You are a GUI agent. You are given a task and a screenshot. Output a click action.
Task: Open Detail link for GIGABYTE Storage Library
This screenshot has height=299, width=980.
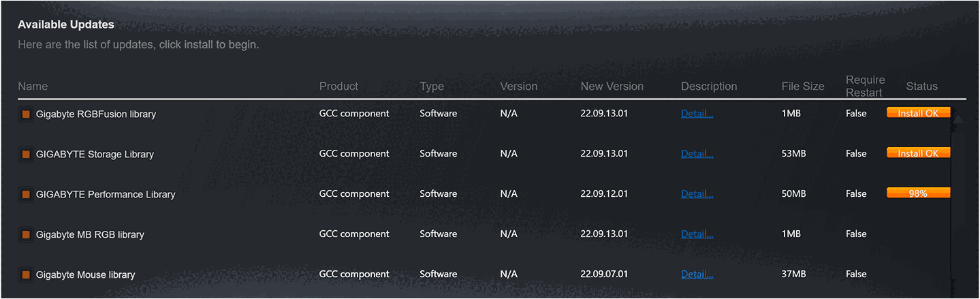pos(697,154)
